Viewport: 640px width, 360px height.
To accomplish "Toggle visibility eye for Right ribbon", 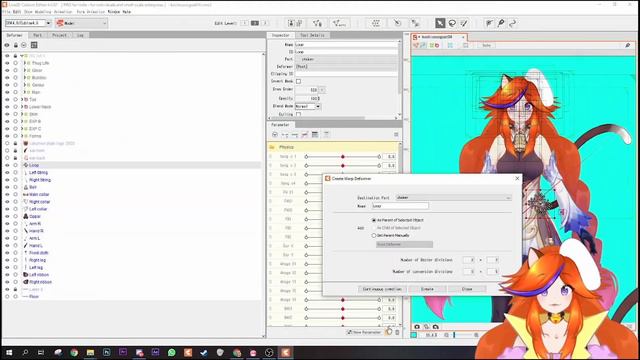I will click(x=7, y=282).
